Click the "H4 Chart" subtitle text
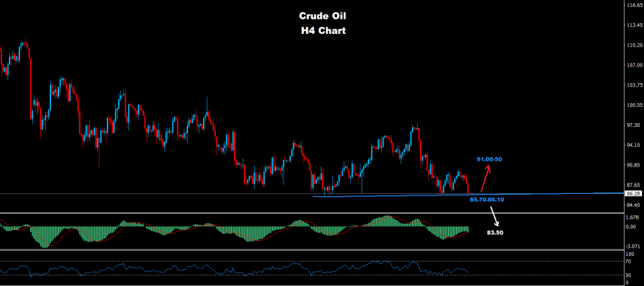This screenshot has height=286, width=644. tap(322, 31)
